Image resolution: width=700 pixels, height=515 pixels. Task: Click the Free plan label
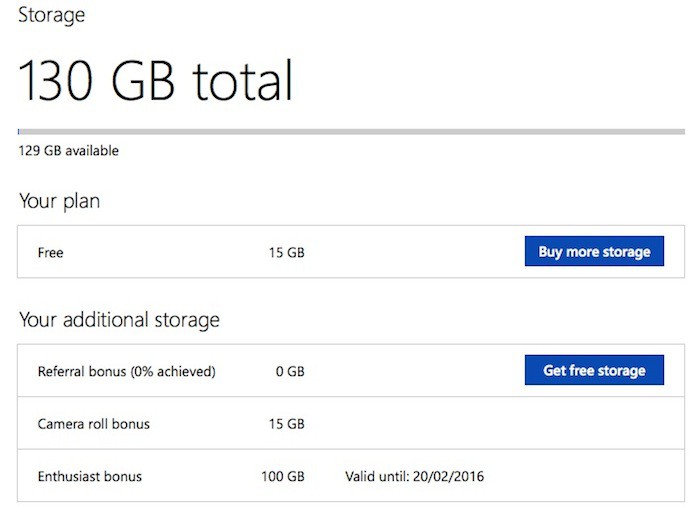coord(50,253)
